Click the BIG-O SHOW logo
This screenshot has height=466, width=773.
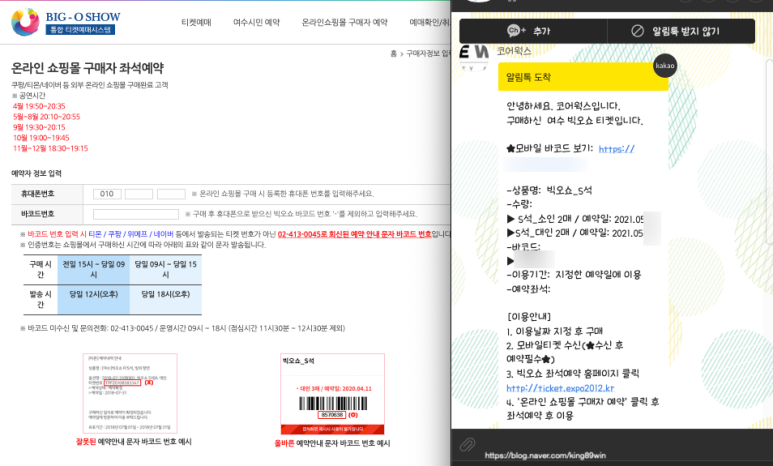66,22
